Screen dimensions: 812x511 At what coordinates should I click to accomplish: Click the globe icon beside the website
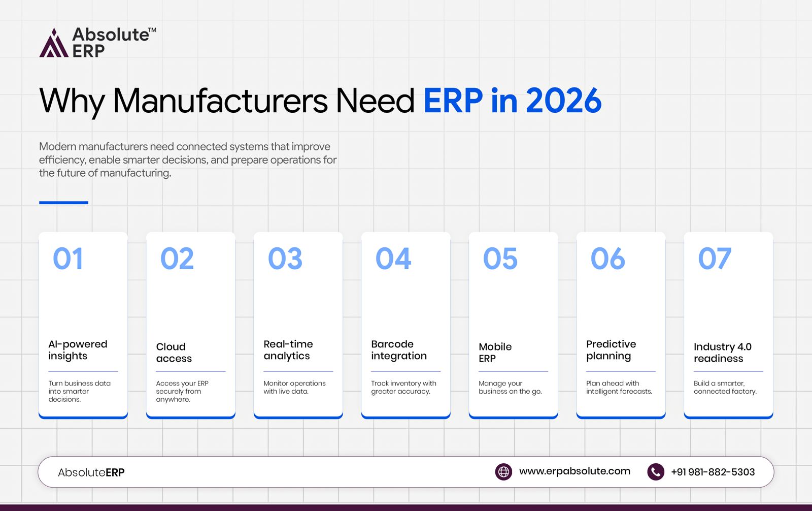(x=503, y=472)
